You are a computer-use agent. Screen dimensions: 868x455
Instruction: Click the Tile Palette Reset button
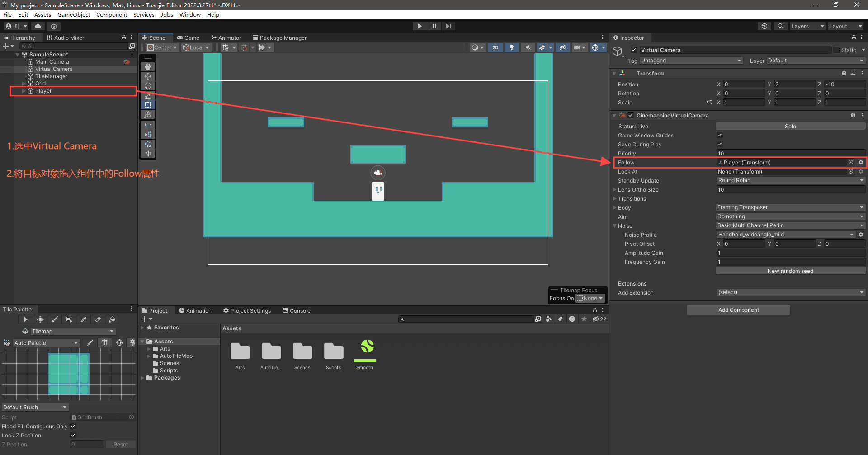click(121, 445)
